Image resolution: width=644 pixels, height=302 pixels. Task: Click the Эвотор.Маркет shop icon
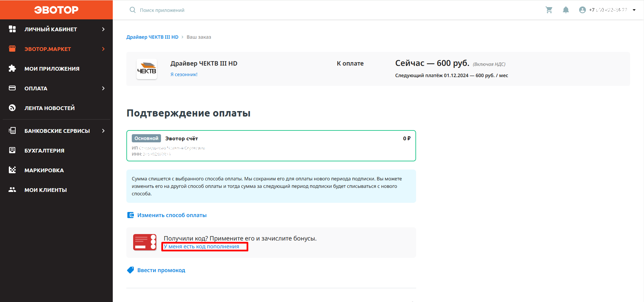tap(12, 49)
